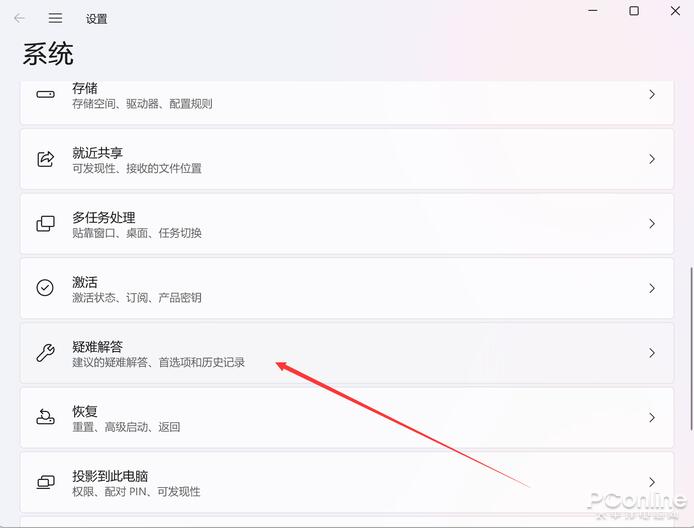Expand the 多任务处理 chevron arrow
Viewport: 694px width, 530px height.
(x=652, y=224)
